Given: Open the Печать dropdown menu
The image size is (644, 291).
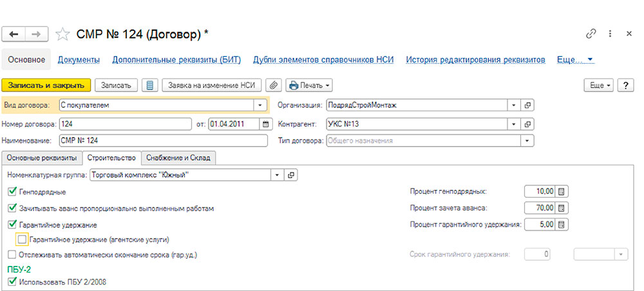Looking at the screenshot, I should pos(309,85).
